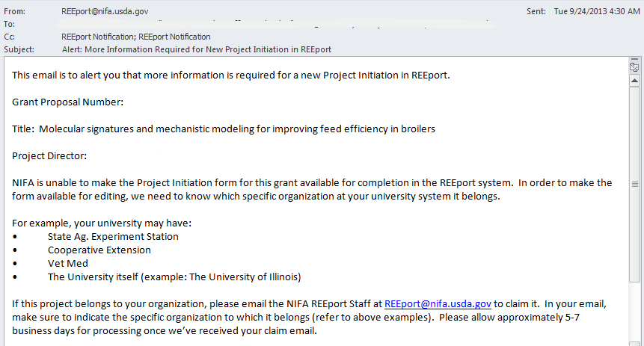Screen dimensions: 644x346
Task: Click the first REEport Notification Cc recipient
Action: (98, 37)
